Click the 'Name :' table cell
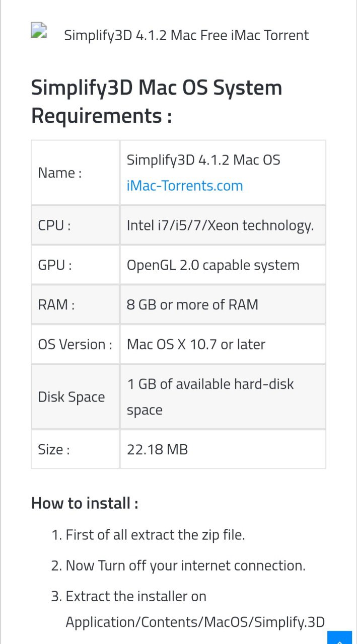Image resolution: width=357 pixels, height=644 pixels. (76, 173)
